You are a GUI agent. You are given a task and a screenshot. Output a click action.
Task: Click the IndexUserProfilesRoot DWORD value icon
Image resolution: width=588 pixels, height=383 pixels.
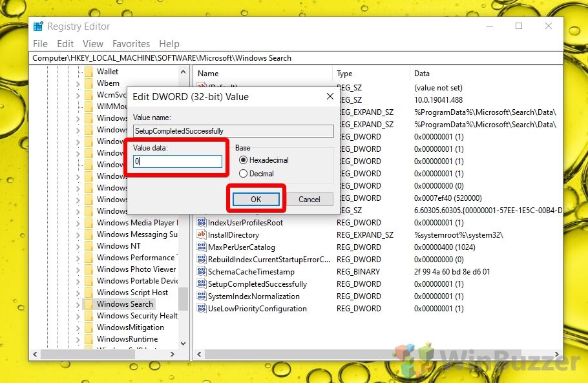pos(201,223)
